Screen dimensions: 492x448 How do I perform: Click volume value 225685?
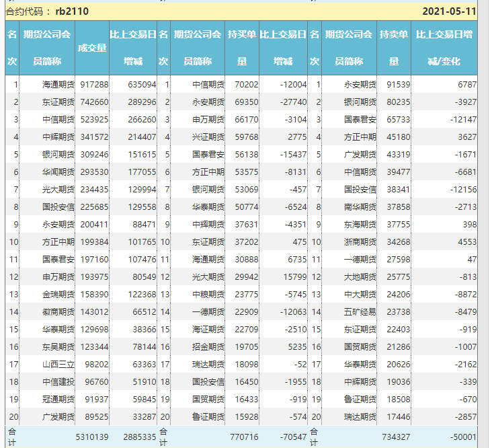tap(94, 207)
